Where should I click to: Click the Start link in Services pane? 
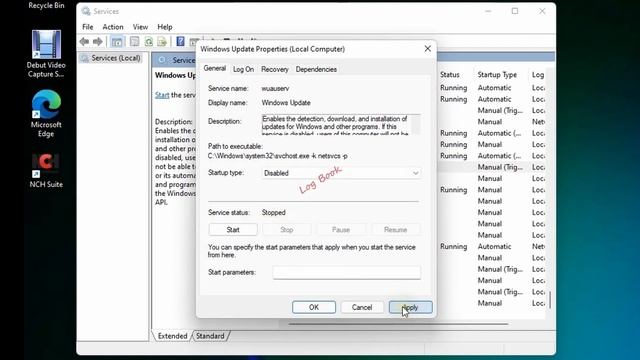point(162,95)
